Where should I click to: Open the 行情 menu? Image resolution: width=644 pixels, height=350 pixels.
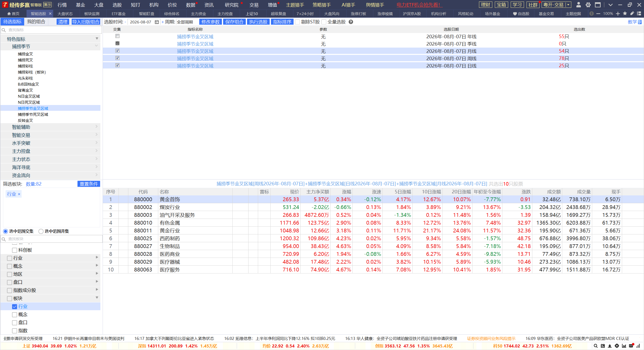tap(62, 5)
